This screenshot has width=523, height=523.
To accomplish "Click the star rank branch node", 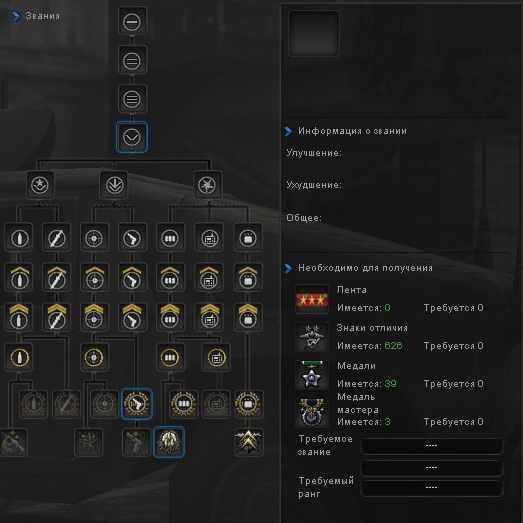I will pos(40,185).
